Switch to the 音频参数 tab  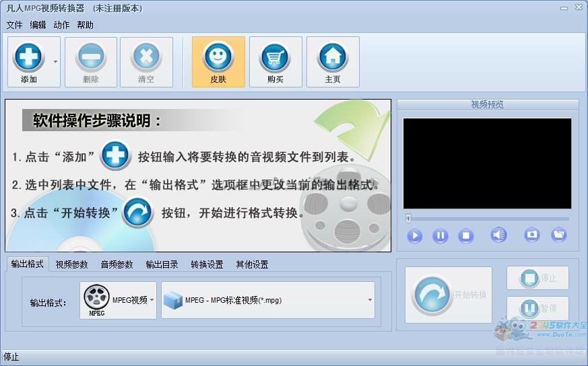[x=117, y=264]
